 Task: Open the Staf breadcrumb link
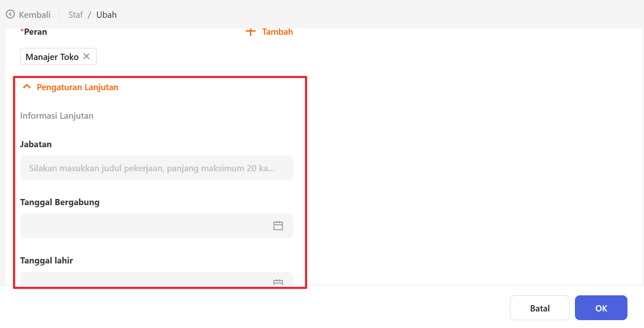point(75,14)
